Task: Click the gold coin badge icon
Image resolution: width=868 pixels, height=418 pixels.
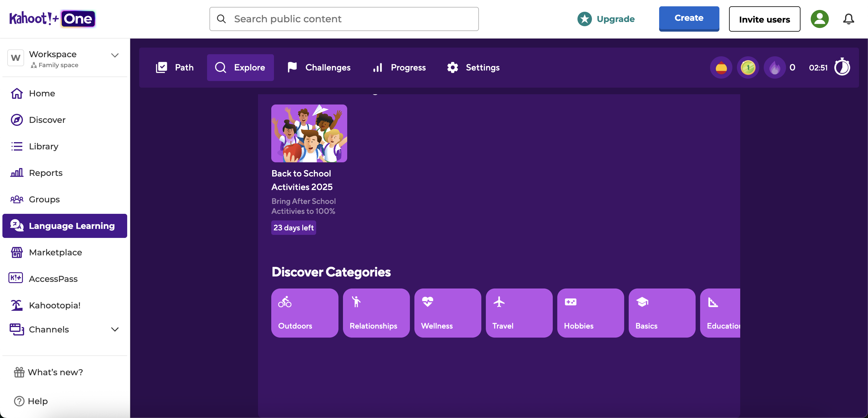Action: (748, 68)
